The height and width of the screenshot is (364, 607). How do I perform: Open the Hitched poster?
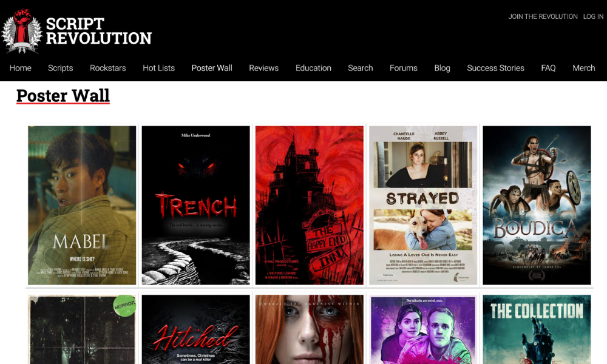click(x=195, y=329)
